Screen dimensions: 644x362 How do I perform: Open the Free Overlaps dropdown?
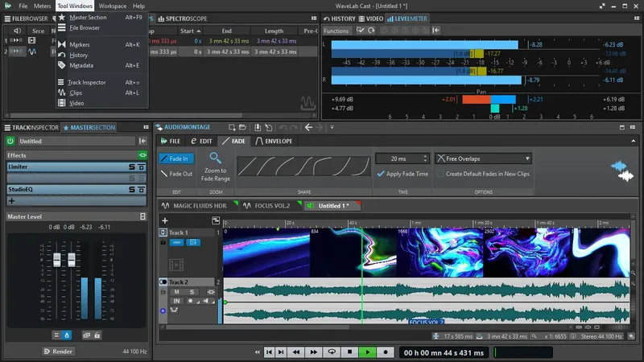point(483,158)
